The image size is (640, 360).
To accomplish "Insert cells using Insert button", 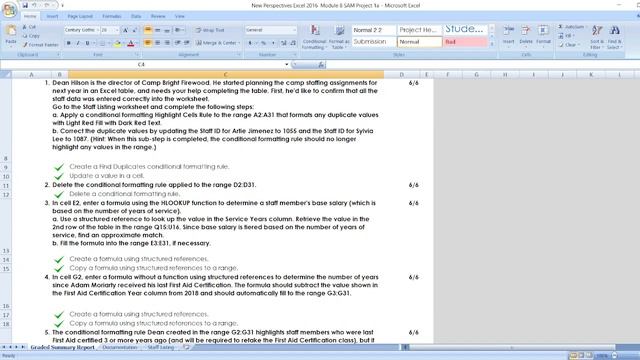I will coord(509,36).
